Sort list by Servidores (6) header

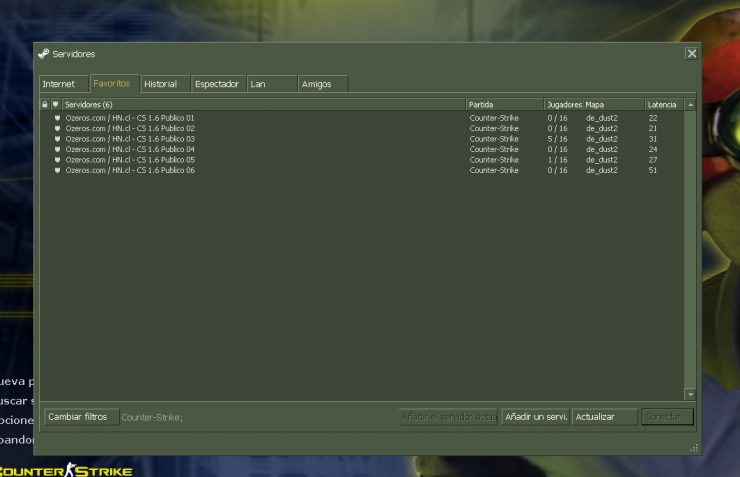(x=263, y=104)
